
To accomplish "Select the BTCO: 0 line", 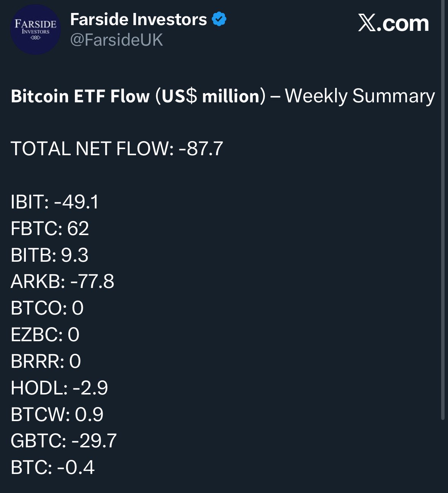I will pyautogui.click(x=47, y=308).
